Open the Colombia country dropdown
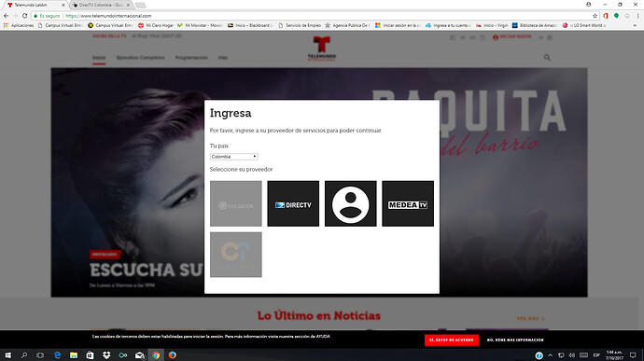 pos(233,157)
